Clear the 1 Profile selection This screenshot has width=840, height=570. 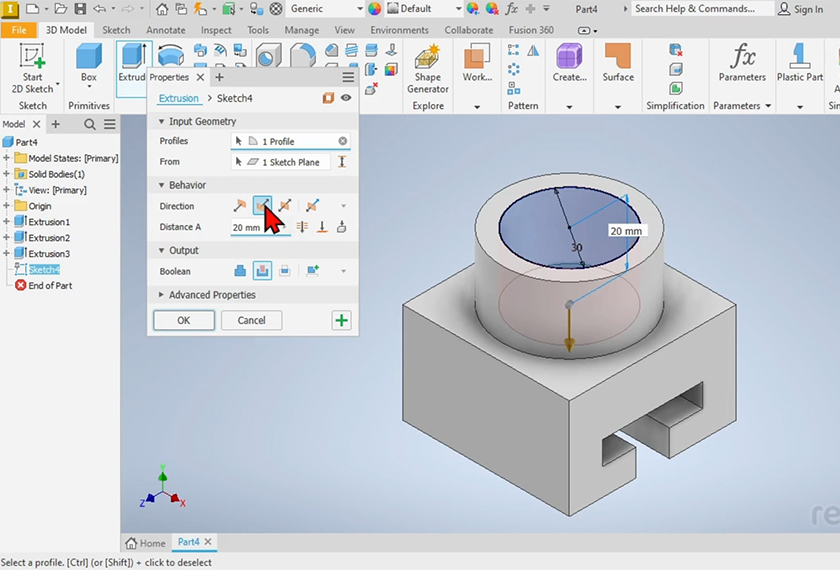(x=343, y=142)
